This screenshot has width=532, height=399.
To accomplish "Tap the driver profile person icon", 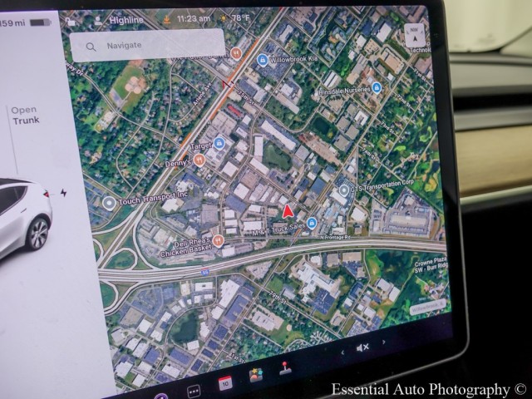I will [98, 21].
